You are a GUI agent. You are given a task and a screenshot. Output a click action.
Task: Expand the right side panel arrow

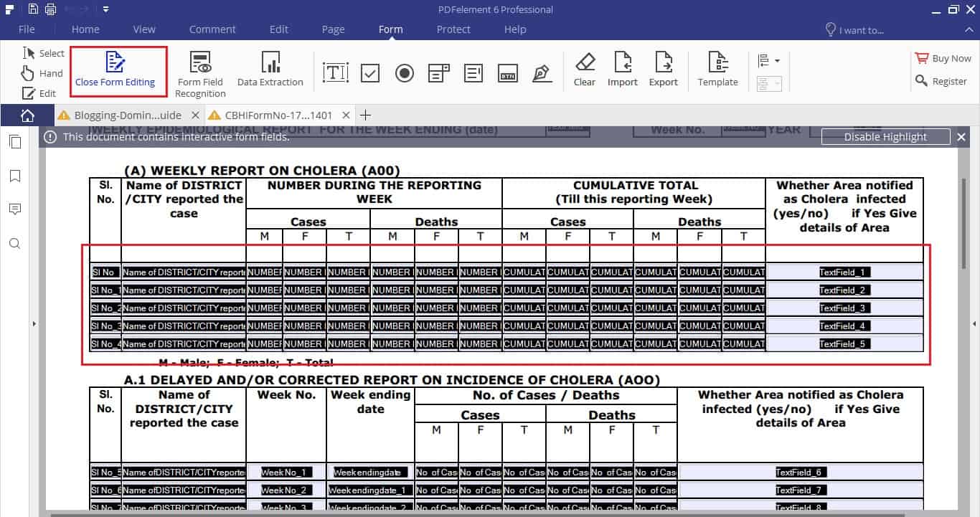(x=974, y=323)
